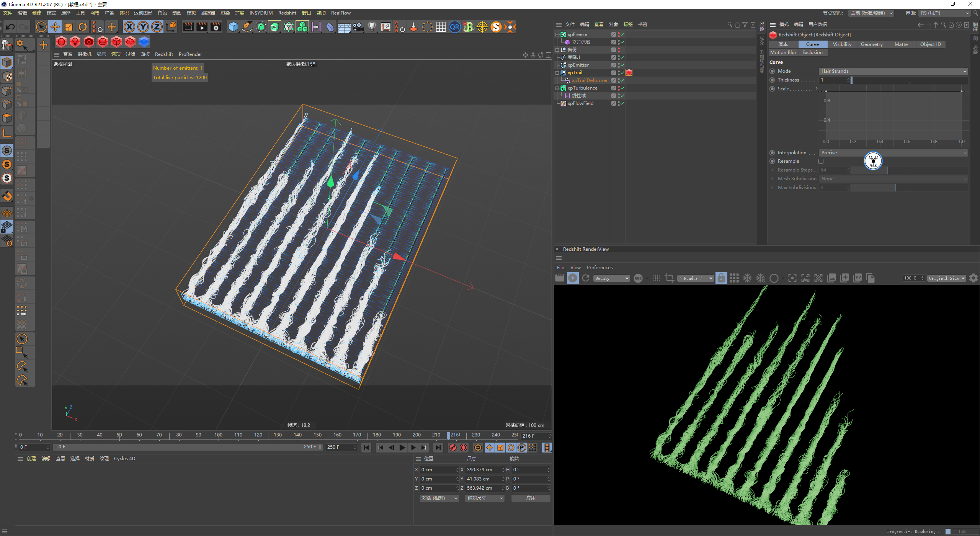Select the Move tool icon
The image size is (980, 536).
point(55,27)
